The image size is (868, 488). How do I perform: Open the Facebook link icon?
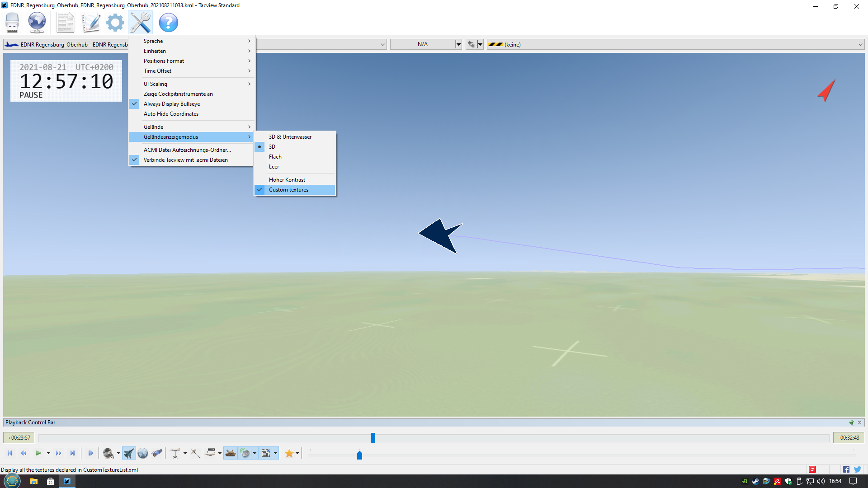click(x=846, y=469)
